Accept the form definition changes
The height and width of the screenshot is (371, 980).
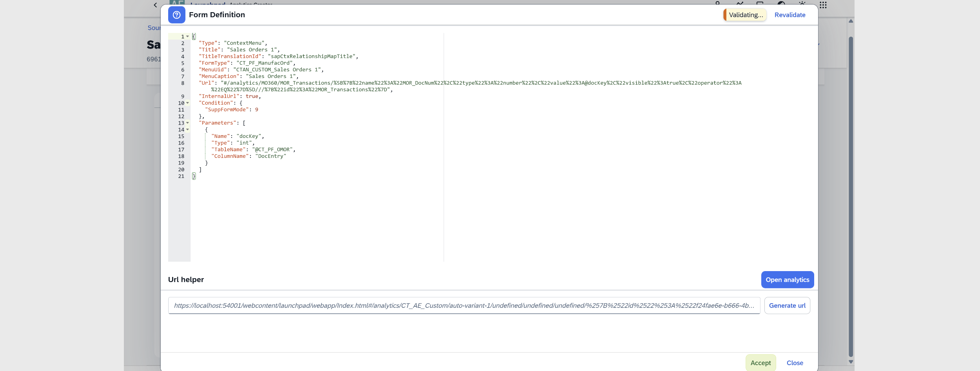[760, 362]
